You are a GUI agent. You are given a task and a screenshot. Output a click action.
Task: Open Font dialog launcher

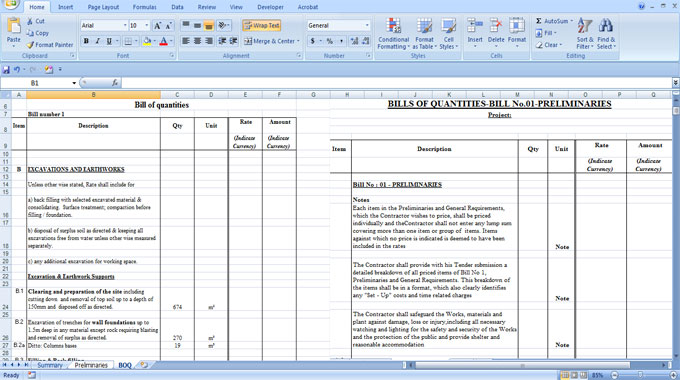coord(172,56)
